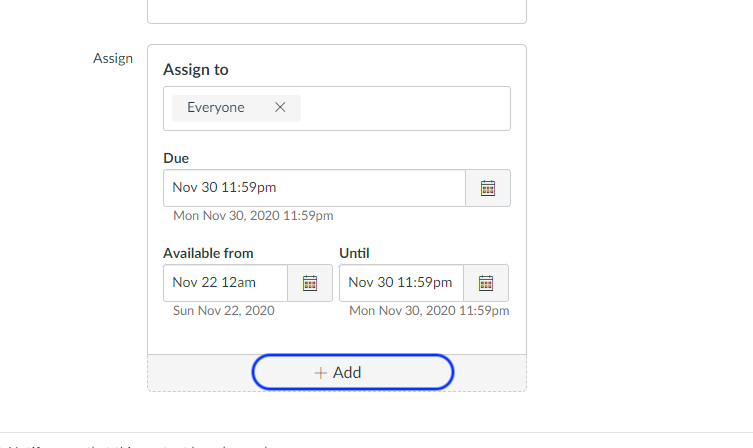Screen dimensions: 753x448
Task: Click the Due field label
Action: click(x=176, y=158)
